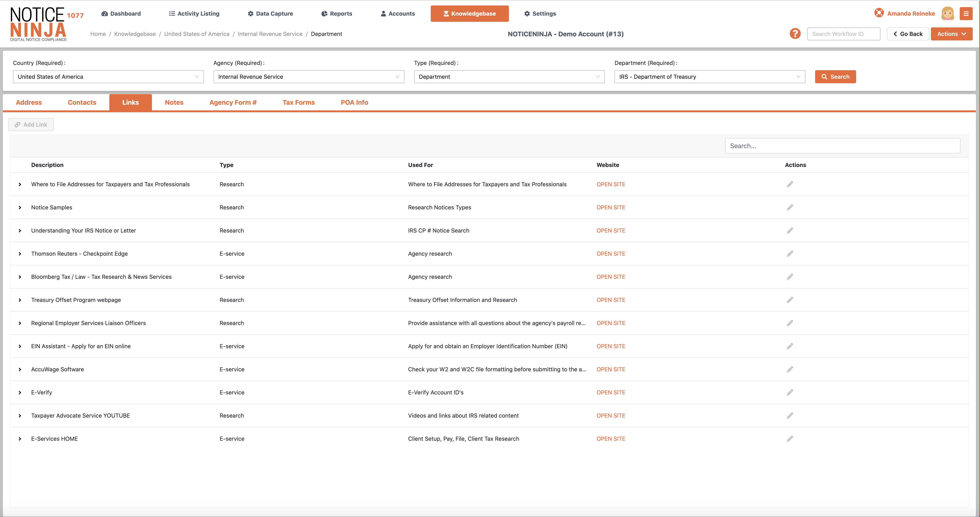The image size is (980, 517).
Task: Click the lifebuoy support icon beside Amanda Reineke
Action: (x=879, y=13)
